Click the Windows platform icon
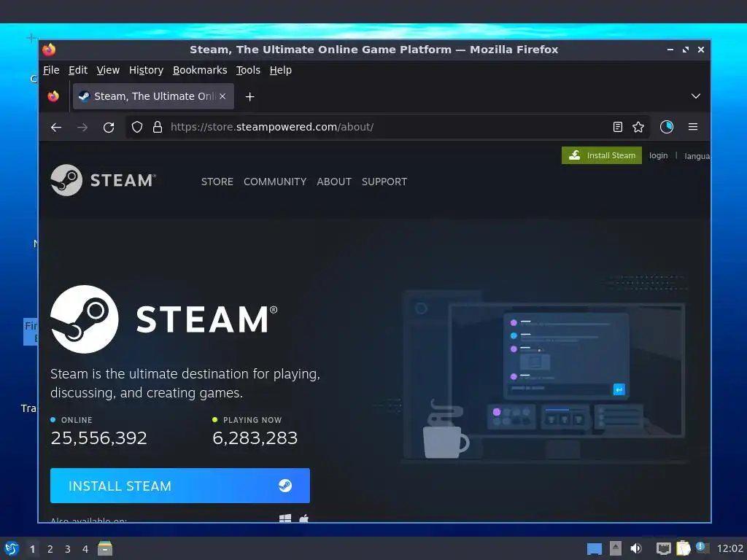747x560 pixels. point(285,518)
